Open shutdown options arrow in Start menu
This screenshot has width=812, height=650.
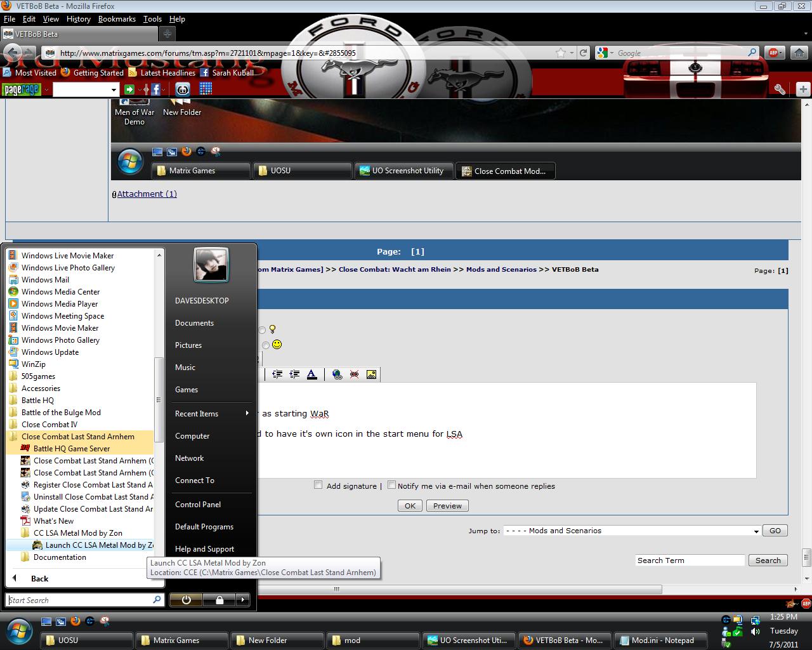242,600
